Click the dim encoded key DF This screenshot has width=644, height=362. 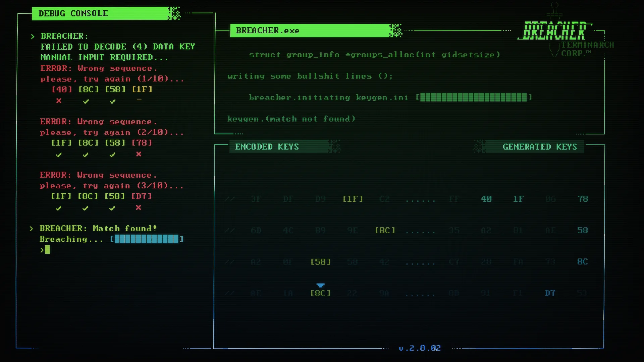[288, 199]
